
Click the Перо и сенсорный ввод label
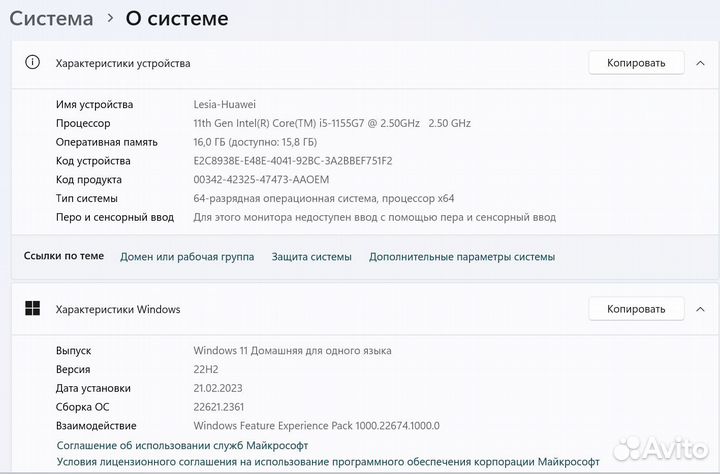pyautogui.click(x=115, y=217)
